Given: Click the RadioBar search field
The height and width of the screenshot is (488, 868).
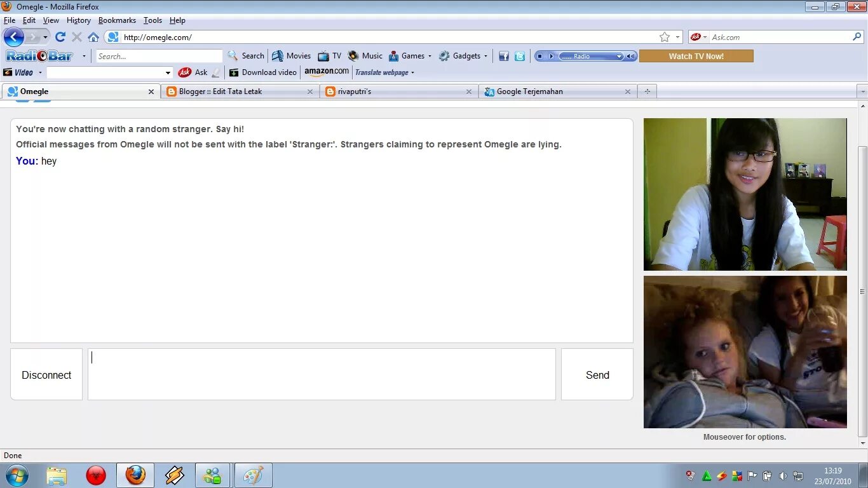Looking at the screenshot, I should pos(159,56).
